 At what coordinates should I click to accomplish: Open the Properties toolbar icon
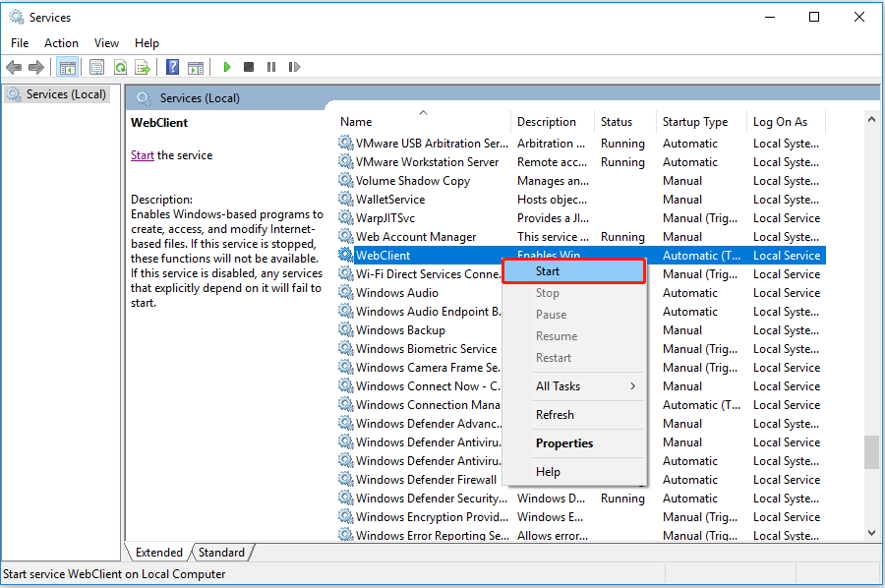96,68
